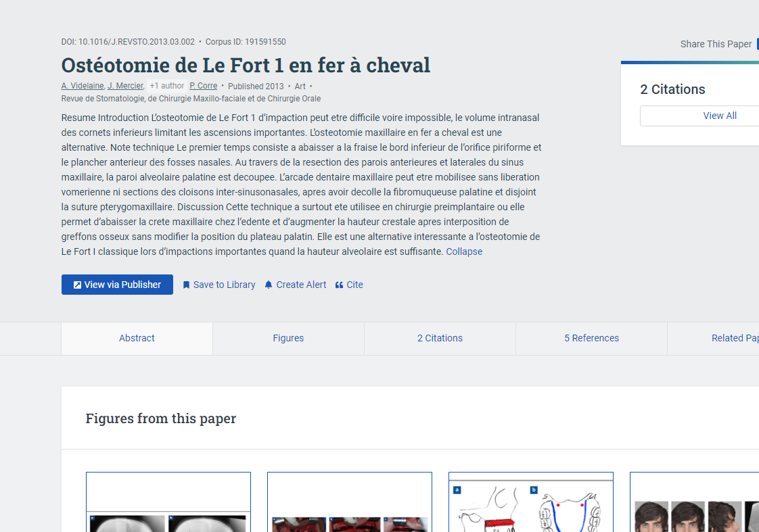Image resolution: width=759 pixels, height=532 pixels.
Task: Click the journal name Revue de Stomatologie
Action: coord(191,99)
